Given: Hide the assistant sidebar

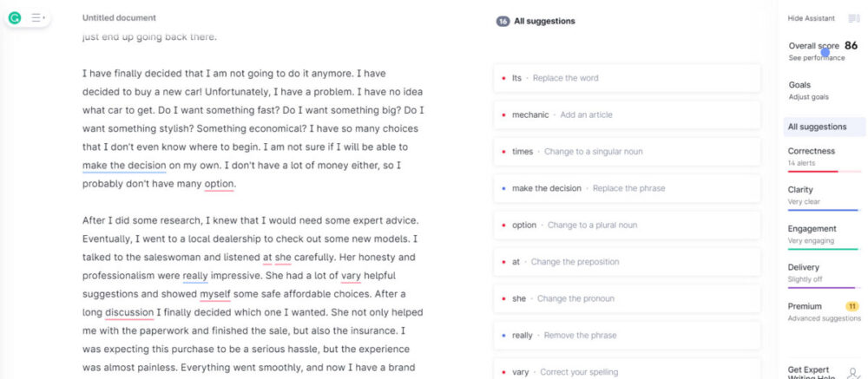Looking at the screenshot, I should (x=811, y=18).
